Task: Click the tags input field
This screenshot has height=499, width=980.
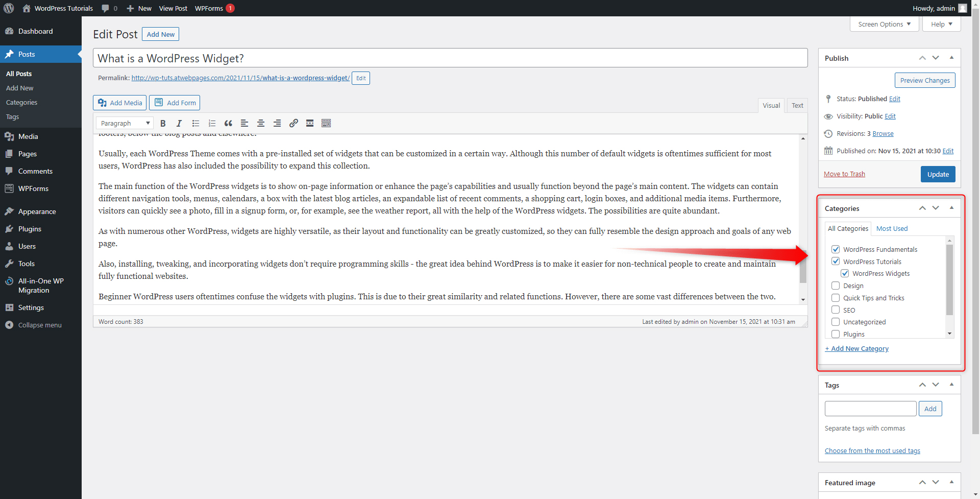Action: (870, 409)
